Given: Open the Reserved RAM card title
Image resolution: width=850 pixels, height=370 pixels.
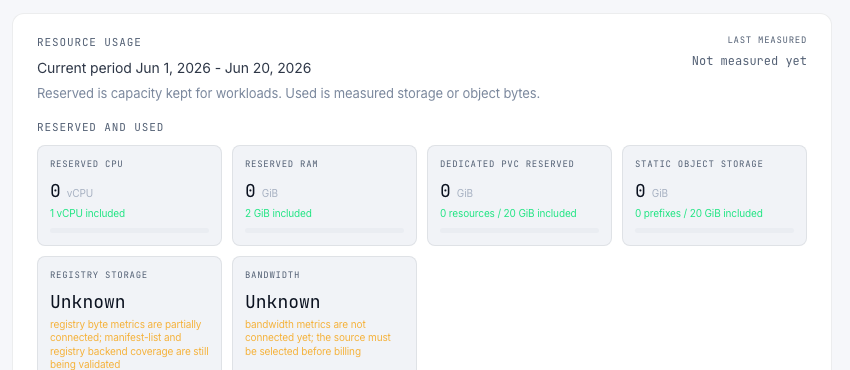Looking at the screenshot, I should (281, 164).
